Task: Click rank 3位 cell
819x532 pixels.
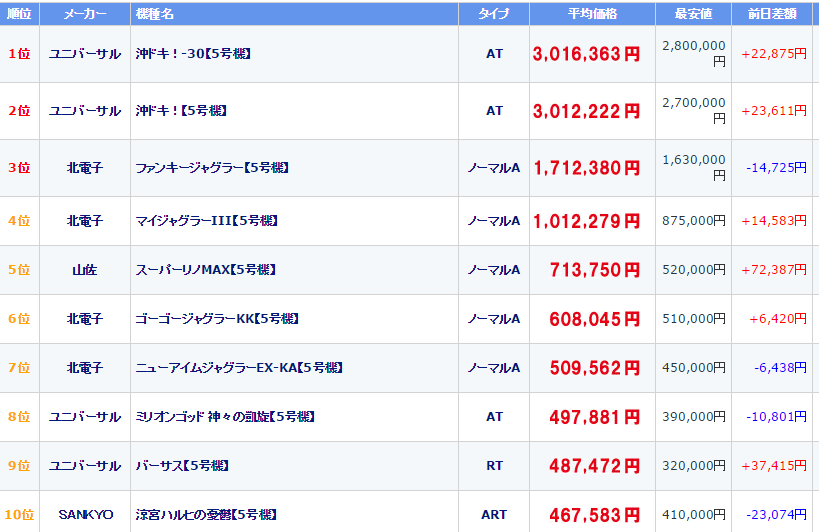Action: (19, 168)
